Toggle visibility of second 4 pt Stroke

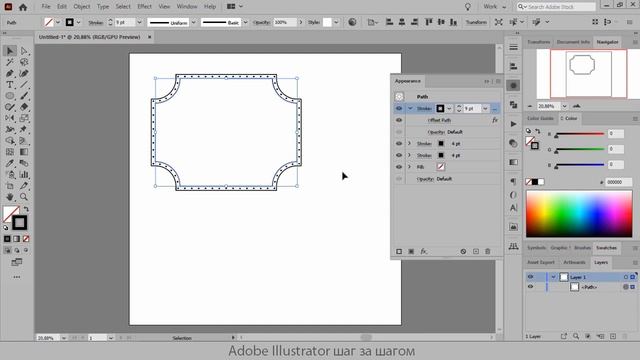coord(399,156)
